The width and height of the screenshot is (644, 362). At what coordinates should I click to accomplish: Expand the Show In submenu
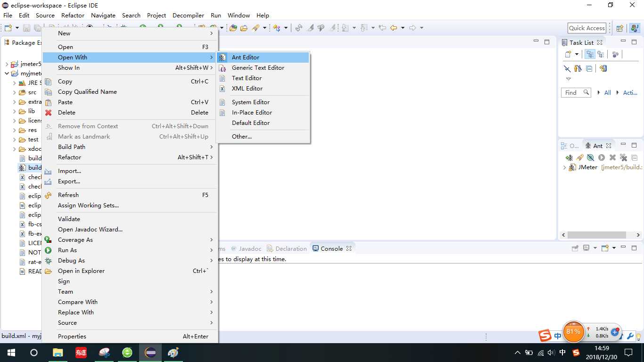click(130, 67)
